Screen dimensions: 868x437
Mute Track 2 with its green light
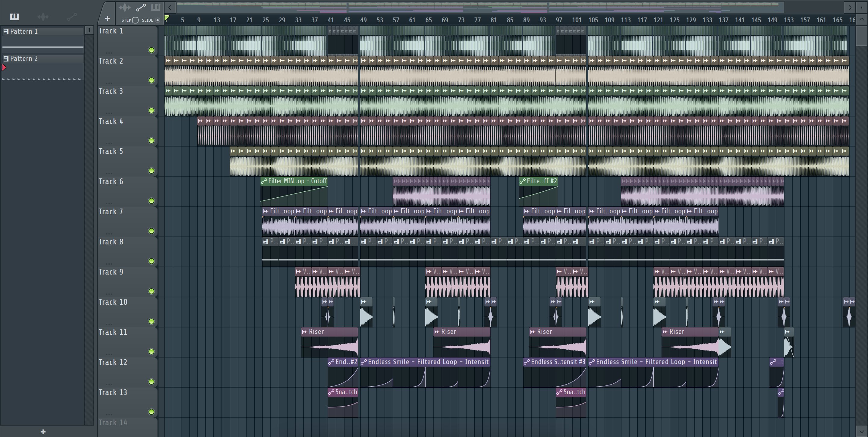pyautogui.click(x=151, y=80)
